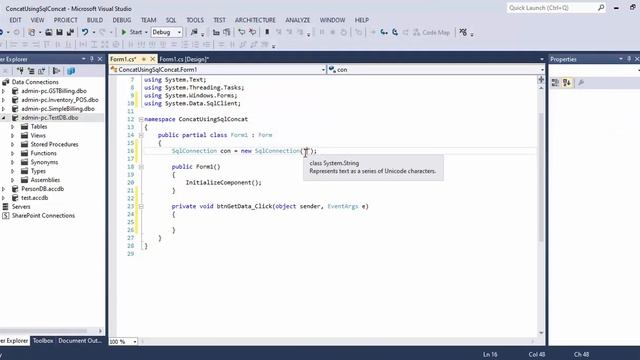
Task: Switch to the Document Outline tab
Action: pos(80,341)
